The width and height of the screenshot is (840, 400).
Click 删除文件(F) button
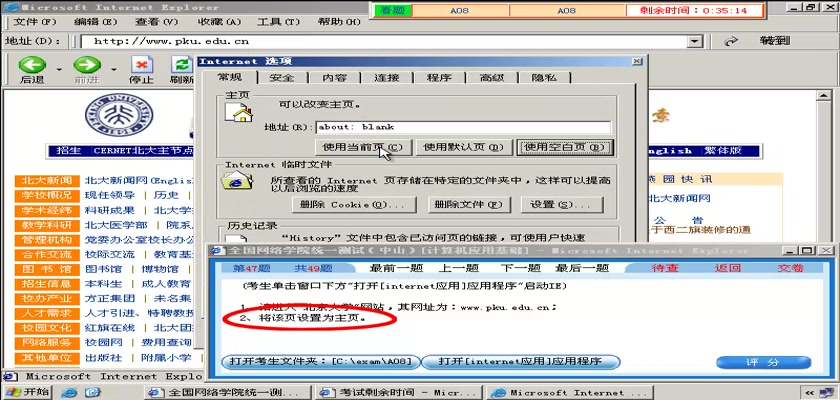pyautogui.click(x=469, y=205)
